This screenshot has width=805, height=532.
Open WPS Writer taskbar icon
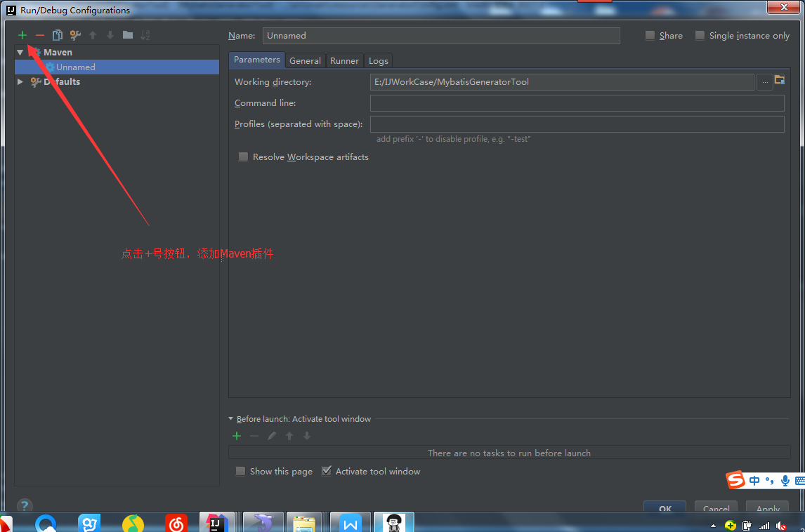point(350,522)
